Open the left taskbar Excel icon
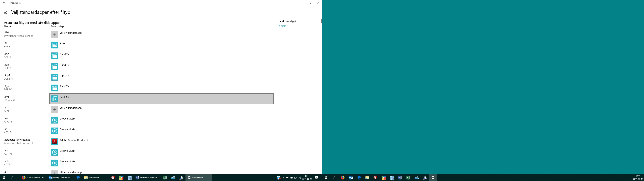The width and height of the screenshot is (644, 181). pyautogui.click(x=165, y=178)
